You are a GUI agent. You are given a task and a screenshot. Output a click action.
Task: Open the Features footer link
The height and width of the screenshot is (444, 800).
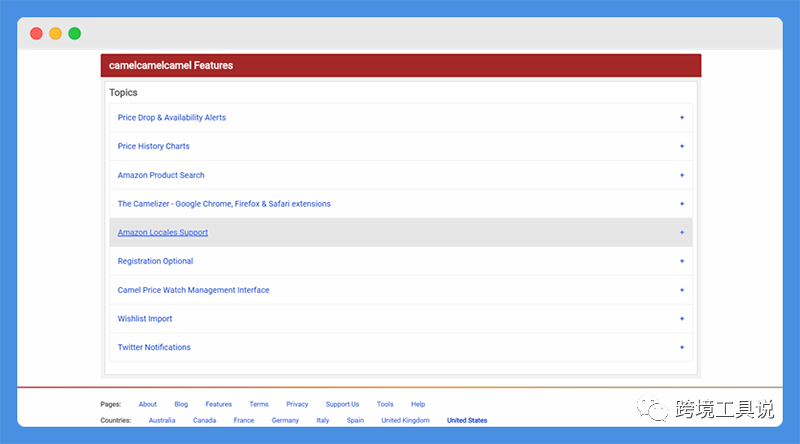click(x=218, y=404)
